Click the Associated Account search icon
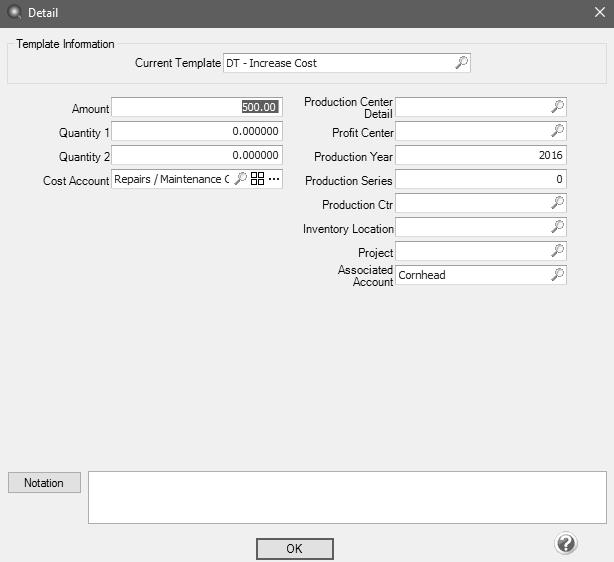Image resolution: width=614 pixels, height=562 pixels. [x=558, y=274]
